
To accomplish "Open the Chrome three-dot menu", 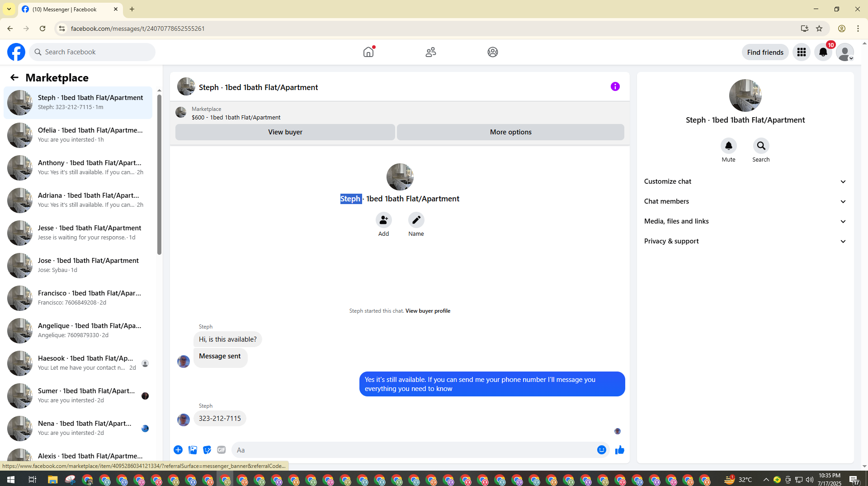I will 858,29.
